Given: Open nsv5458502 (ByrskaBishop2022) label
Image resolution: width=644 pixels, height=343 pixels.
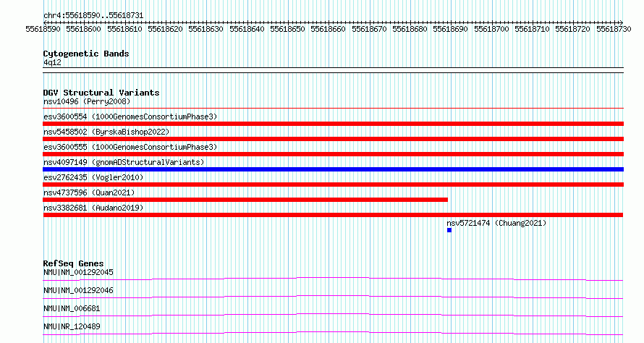Looking at the screenshot, I should (106, 132).
